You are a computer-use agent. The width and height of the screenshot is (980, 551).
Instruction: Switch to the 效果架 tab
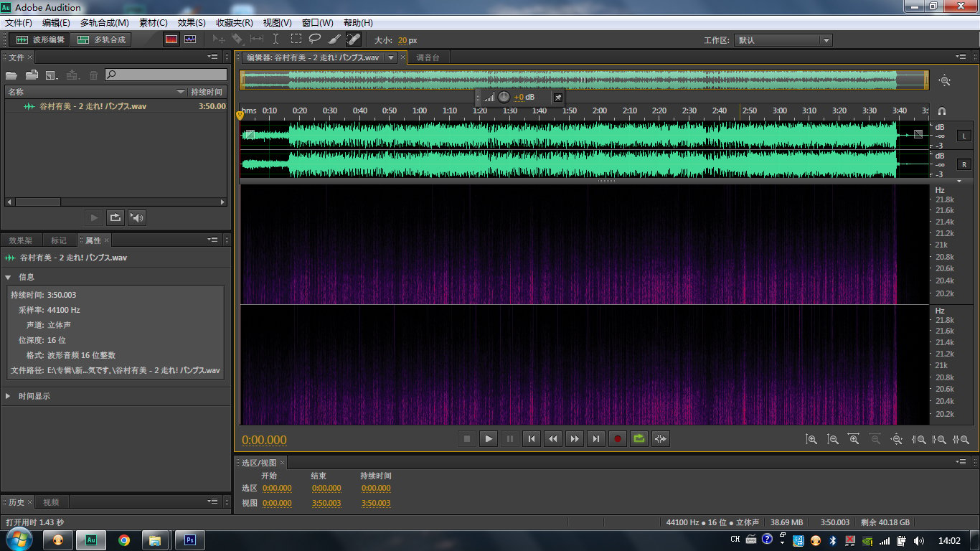pyautogui.click(x=20, y=240)
